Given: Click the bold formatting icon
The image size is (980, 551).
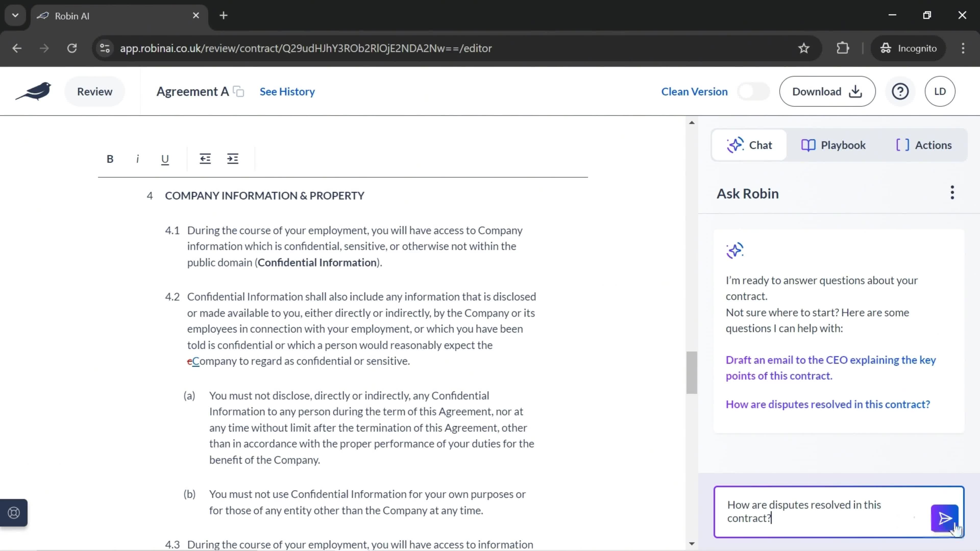Looking at the screenshot, I should pyautogui.click(x=110, y=159).
